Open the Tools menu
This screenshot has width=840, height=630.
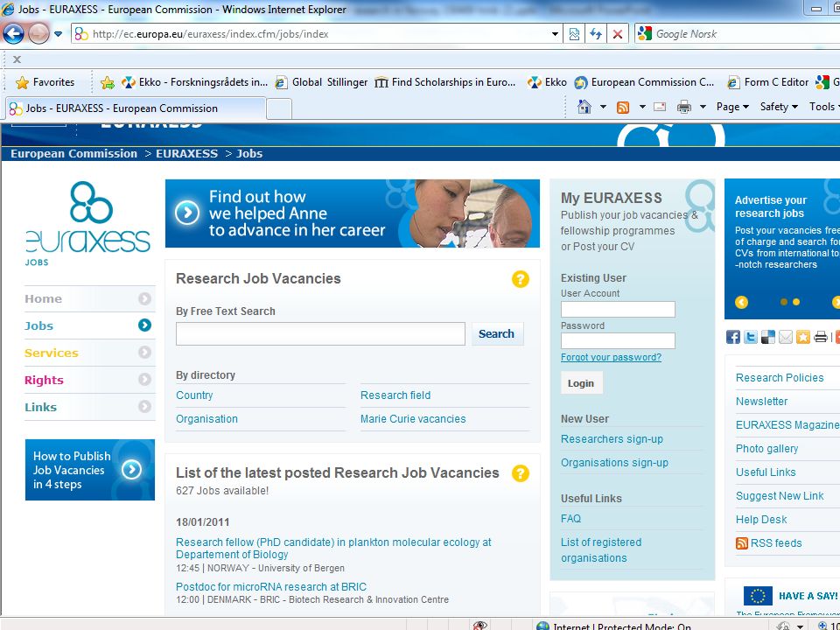click(x=824, y=107)
